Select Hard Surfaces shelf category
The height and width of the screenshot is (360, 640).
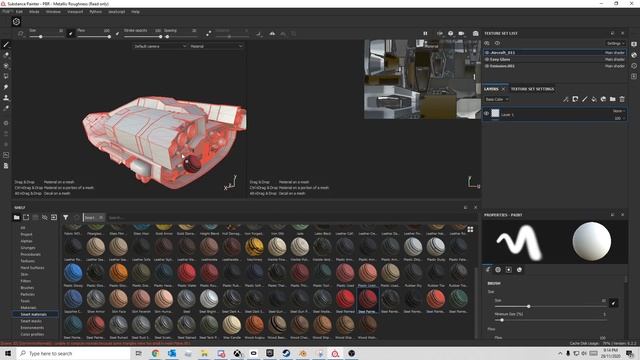(32, 268)
